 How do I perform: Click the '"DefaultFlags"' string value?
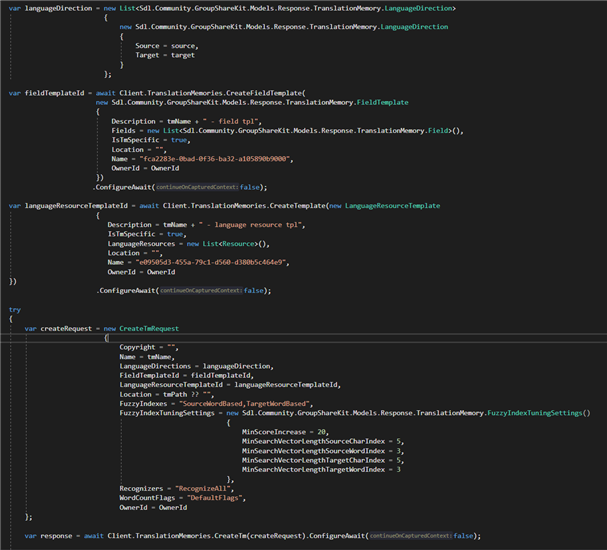tap(216, 497)
